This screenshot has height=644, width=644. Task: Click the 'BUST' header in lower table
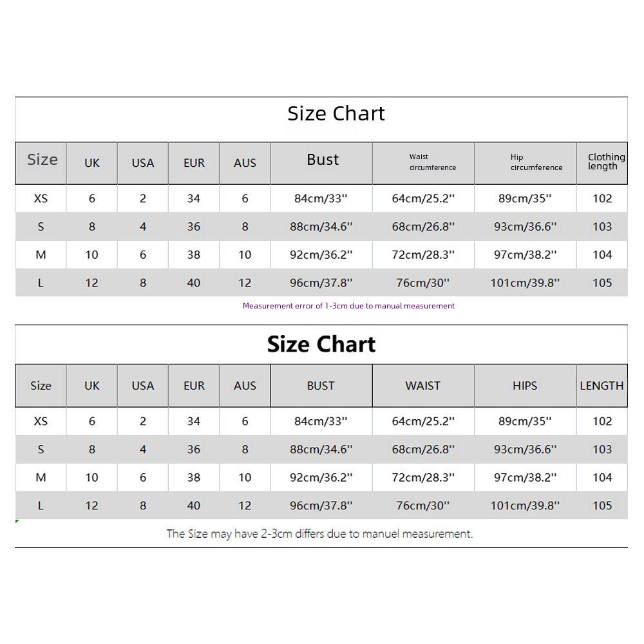tap(321, 386)
